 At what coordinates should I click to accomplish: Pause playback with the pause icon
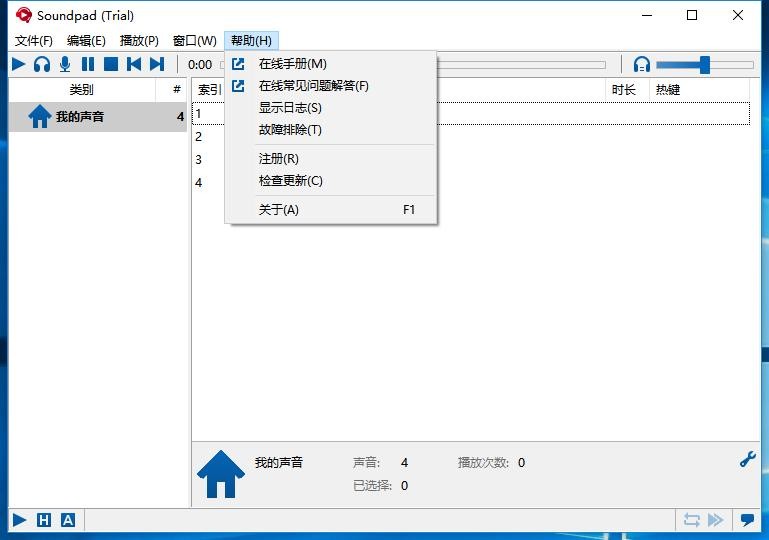pyautogui.click(x=88, y=64)
